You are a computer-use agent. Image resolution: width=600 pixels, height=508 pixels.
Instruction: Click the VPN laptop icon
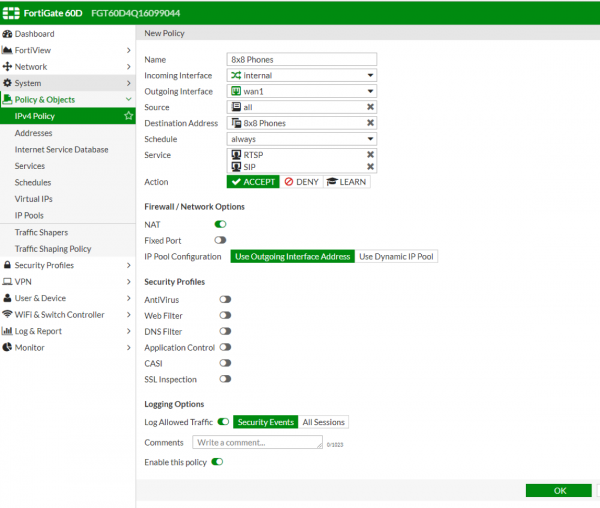click(7, 282)
